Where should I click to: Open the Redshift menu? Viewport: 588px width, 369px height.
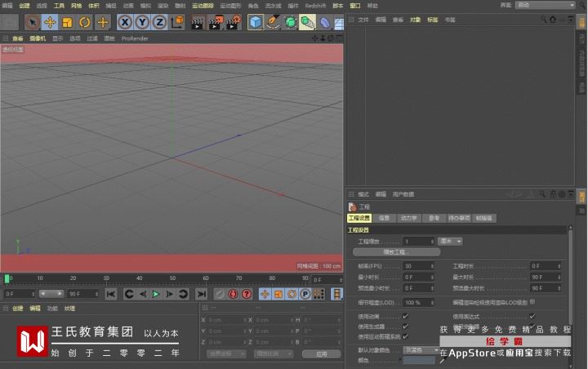315,6
